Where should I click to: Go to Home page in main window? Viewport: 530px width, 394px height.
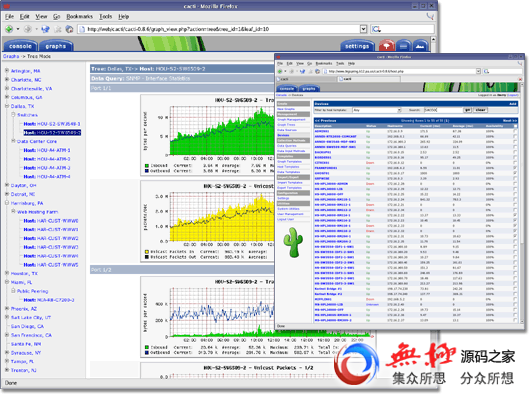click(x=69, y=29)
